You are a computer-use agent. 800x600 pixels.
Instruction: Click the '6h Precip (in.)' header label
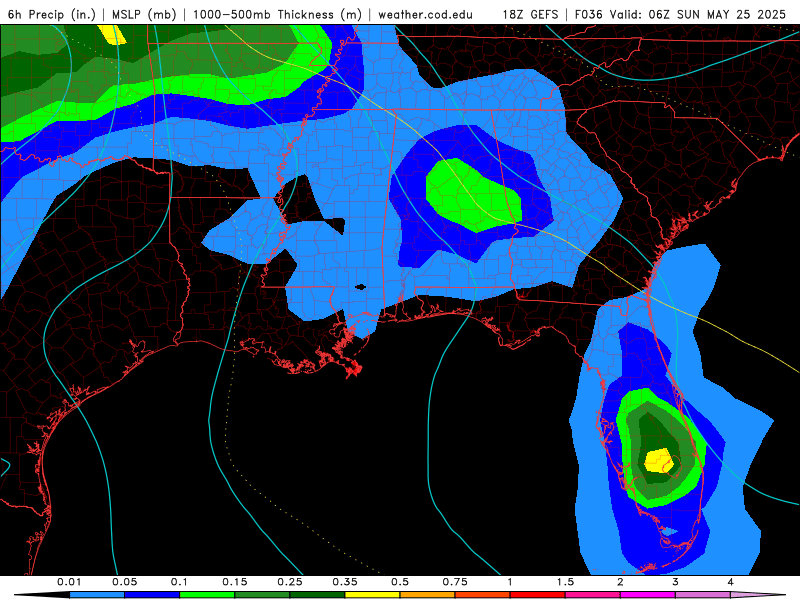pyautogui.click(x=52, y=14)
